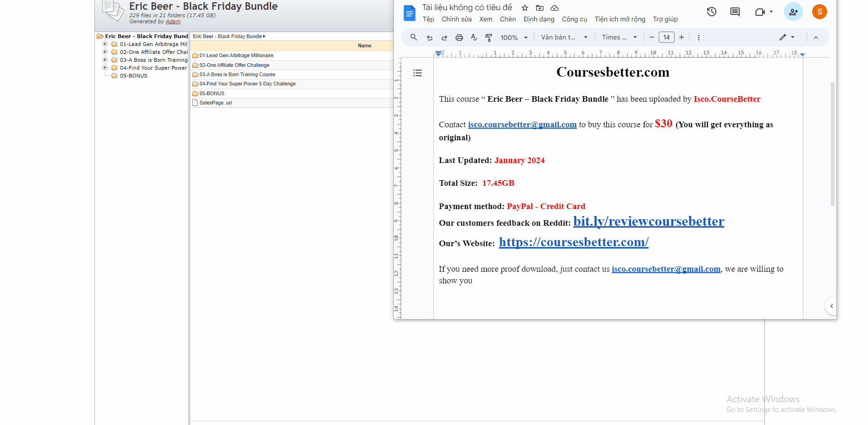Viewport: 868px width, 425px height.
Task: Check cloud save status icon
Action: pyautogui.click(x=555, y=8)
